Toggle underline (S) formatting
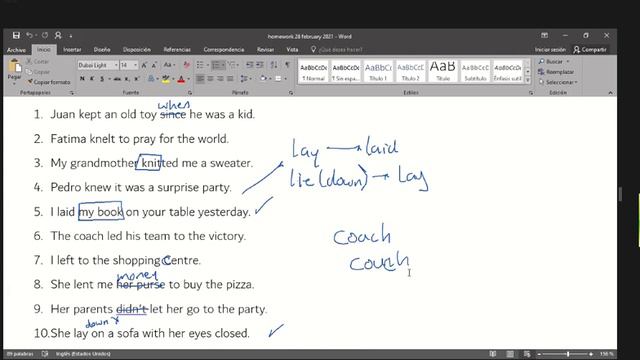Screen dimensions: 640x360 (102, 78)
